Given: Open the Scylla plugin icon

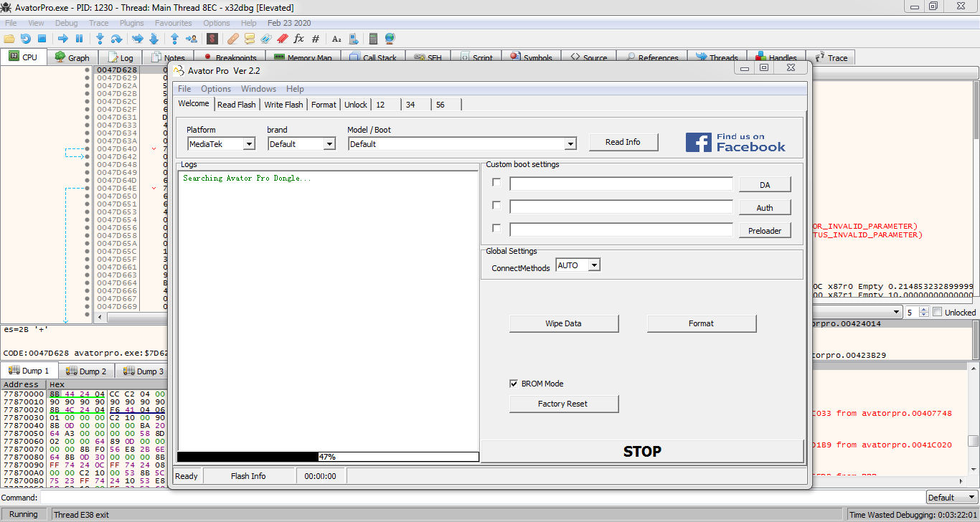Looking at the screenshot, I should coord(212,39).
